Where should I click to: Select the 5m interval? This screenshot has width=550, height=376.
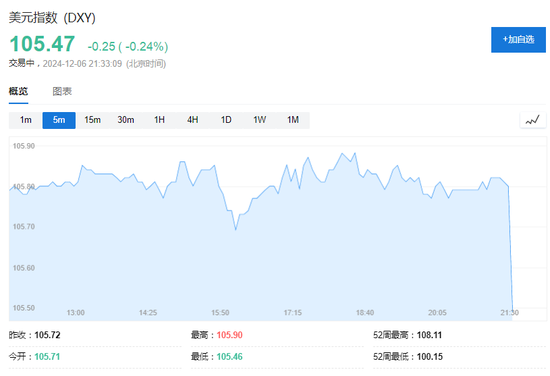[59, 120]
